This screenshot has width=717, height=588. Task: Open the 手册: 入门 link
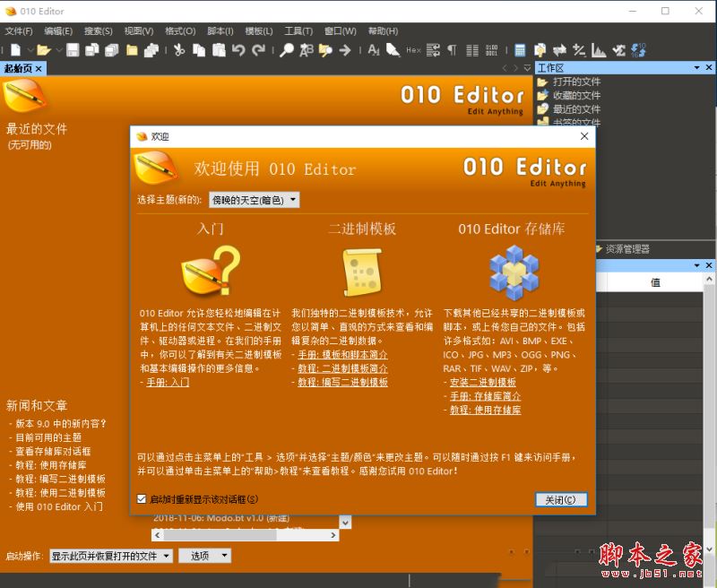[x=168, y=382]
